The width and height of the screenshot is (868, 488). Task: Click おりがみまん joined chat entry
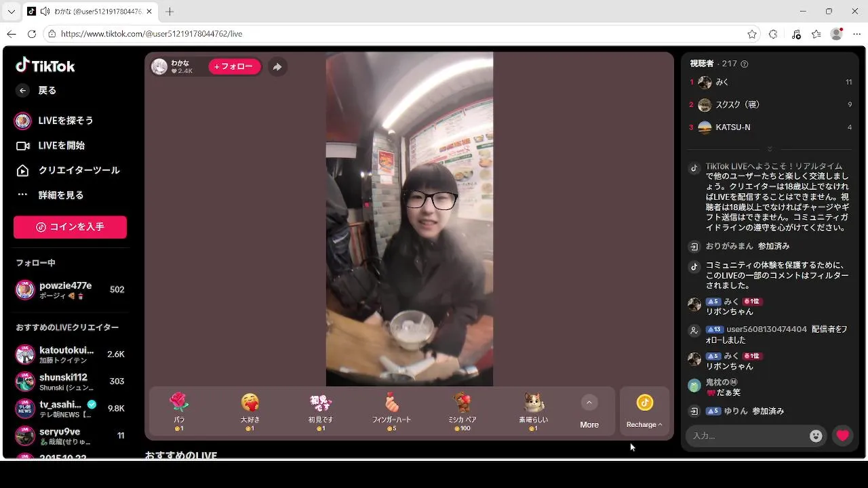coord(738,246)
